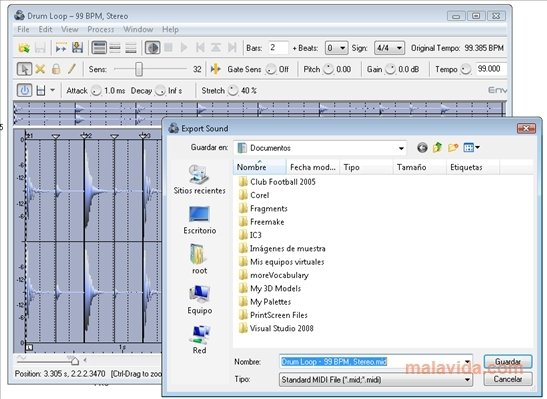Open the Edit menu

[45, 29]
